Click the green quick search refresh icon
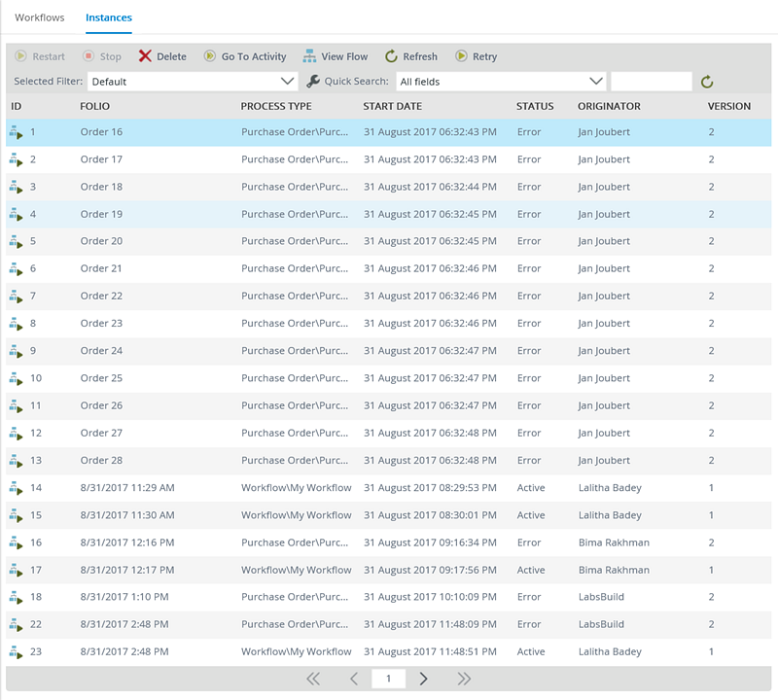This screenshot has height=700, width=778. point(707,82)
